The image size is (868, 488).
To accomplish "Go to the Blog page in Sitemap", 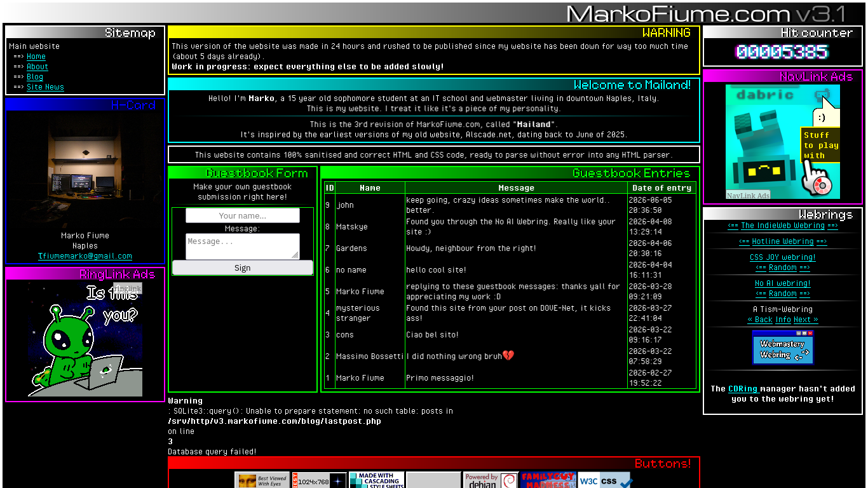I will (35, 77).
